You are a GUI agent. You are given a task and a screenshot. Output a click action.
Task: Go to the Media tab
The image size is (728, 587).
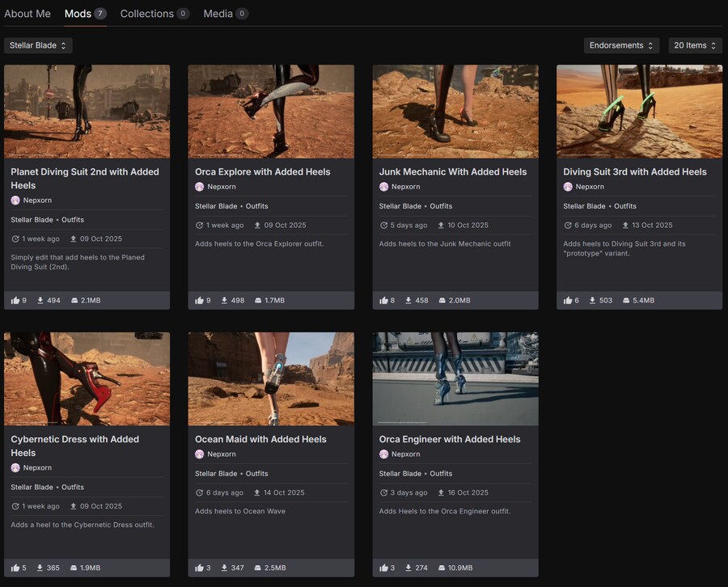(x=218, y=14)
